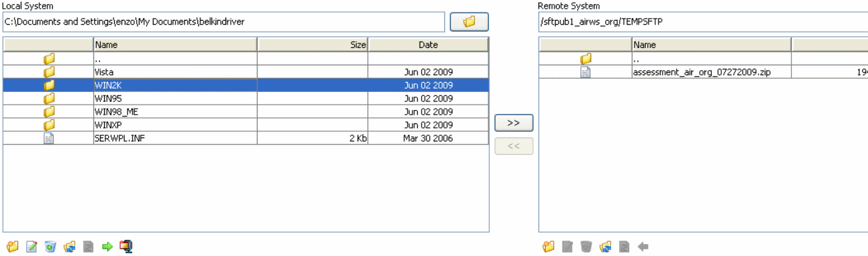Click the << transfer to local button
The width and height of the screenshot is (868, 256).
(514, 146)
